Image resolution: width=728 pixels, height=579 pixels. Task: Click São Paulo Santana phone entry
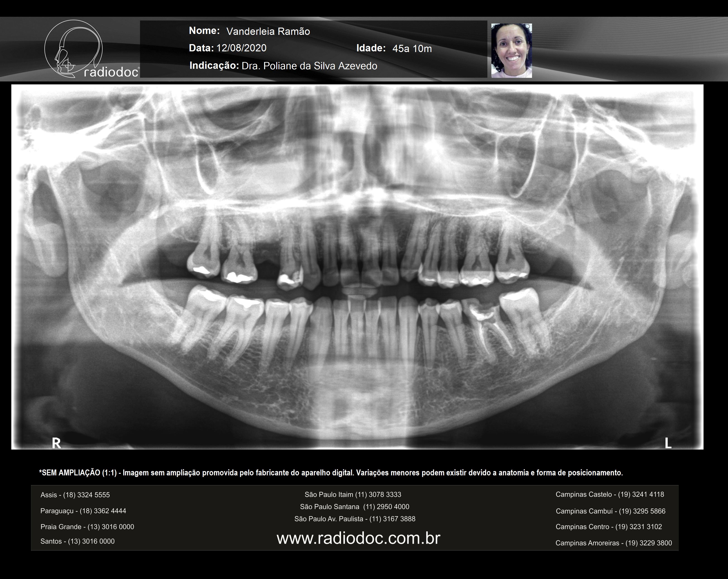point(355,507)
